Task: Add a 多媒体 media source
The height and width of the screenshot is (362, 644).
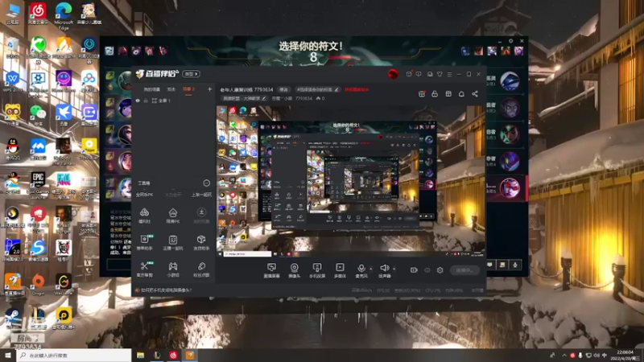Action: tap(340, 270)
